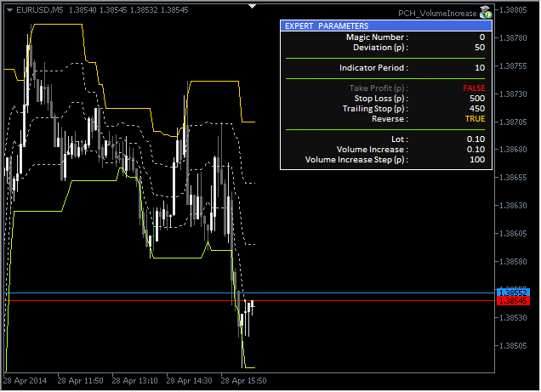541x392 pixels.
Task: Select the Lot value 0.10
Action: [x=476, y=139]
